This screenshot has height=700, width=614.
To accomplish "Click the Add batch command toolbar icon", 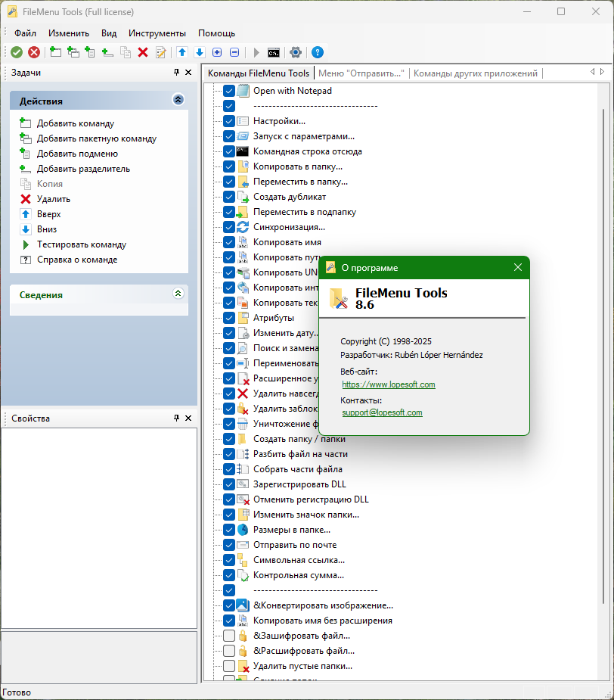I will [73, 52].
